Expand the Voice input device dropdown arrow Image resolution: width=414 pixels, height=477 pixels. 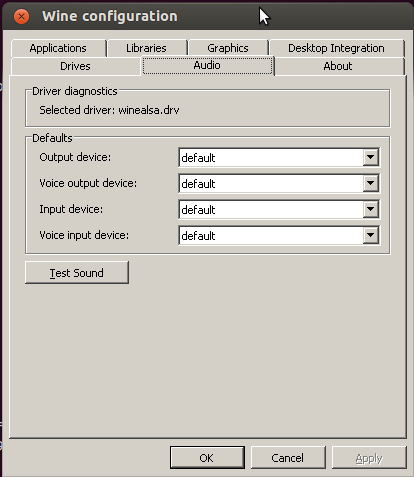(x=371, y=235)
